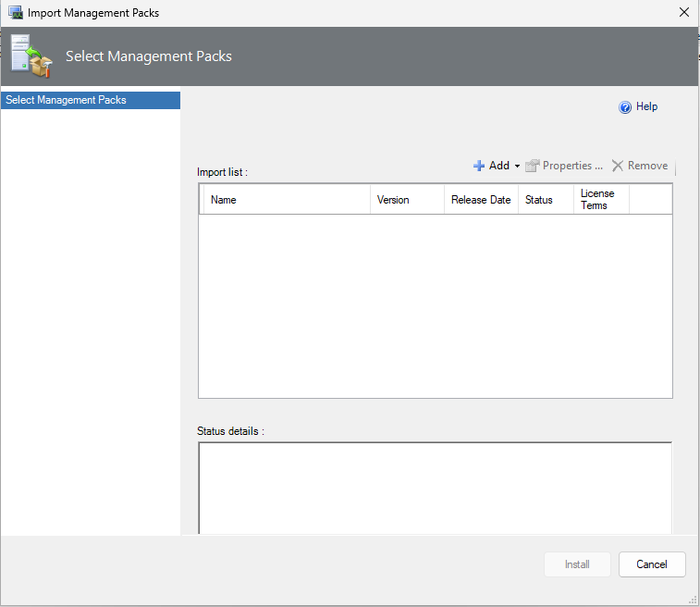
Task: Sort by the Version column header
Action: pyautogui.click(x=407, y=200)
